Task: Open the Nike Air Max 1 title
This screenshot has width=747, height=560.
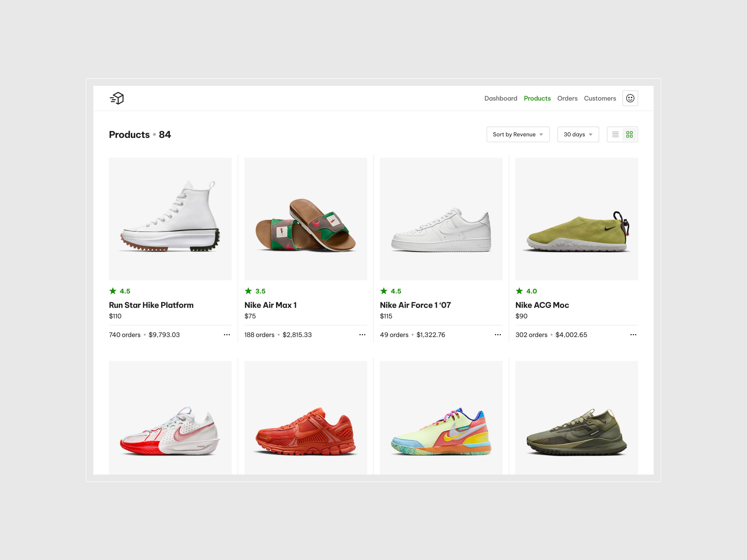Action: coord(271,305)
